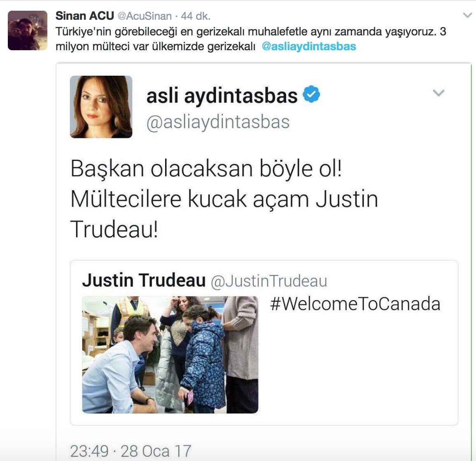Expand the outer tweet options chevron
The image size is (476, 461).
pyautogui.click(x=467, y=15)
